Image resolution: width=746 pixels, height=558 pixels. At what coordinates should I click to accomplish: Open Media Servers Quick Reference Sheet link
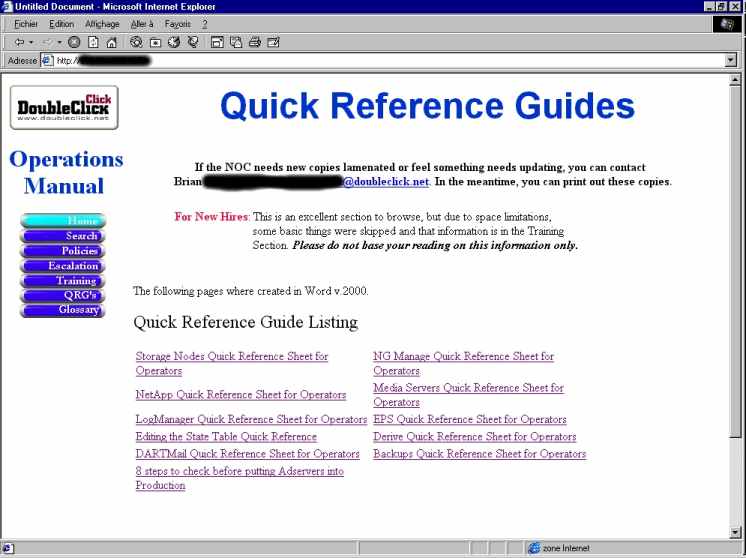point(468,395)
